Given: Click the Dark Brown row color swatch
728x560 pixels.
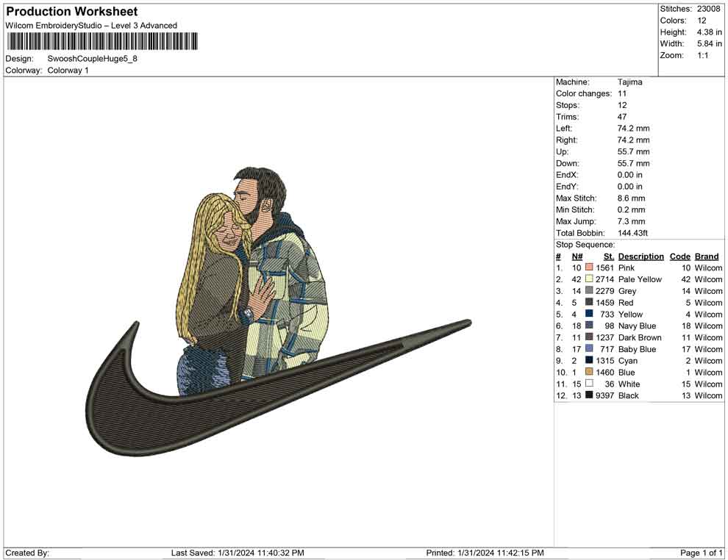Looking at the screenshot, I should tap(589, 337).
